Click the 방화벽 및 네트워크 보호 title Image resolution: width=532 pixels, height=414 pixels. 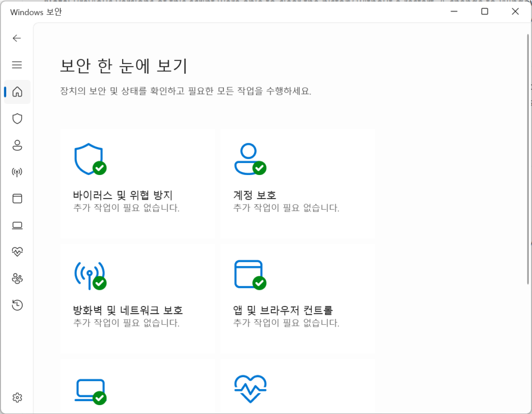(x=128, y=311)
